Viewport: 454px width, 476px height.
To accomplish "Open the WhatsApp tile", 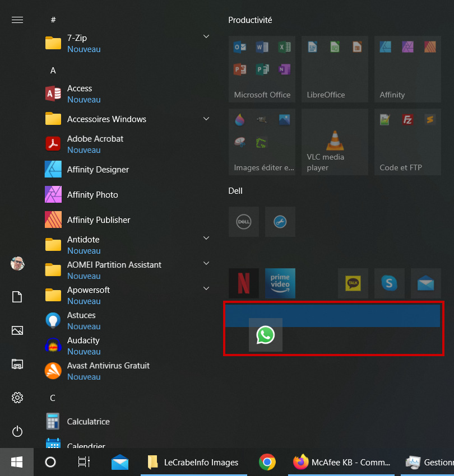I will tap(266, 335).
